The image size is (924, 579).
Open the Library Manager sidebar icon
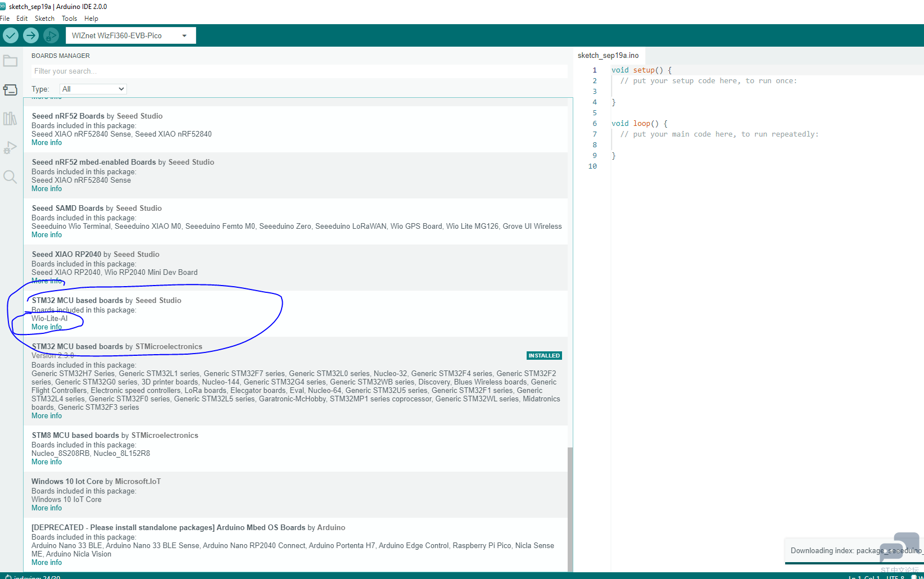coord(10,119)
